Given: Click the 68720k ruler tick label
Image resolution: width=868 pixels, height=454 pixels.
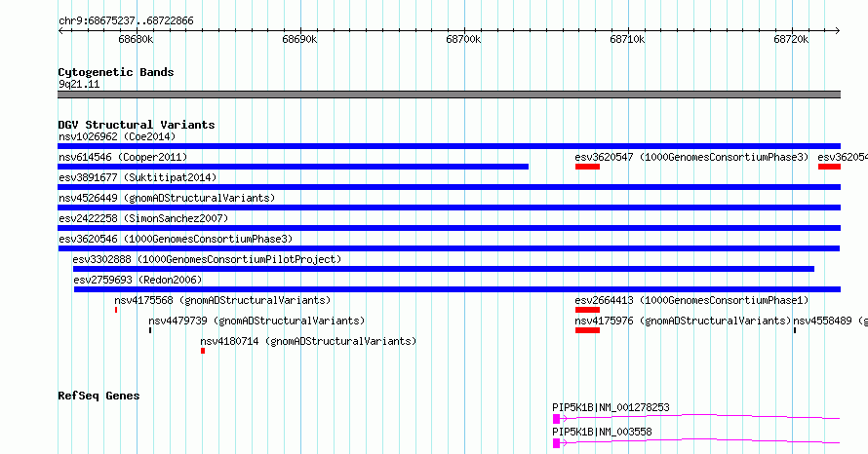Looking at the screenshot, I should [791, 40].
